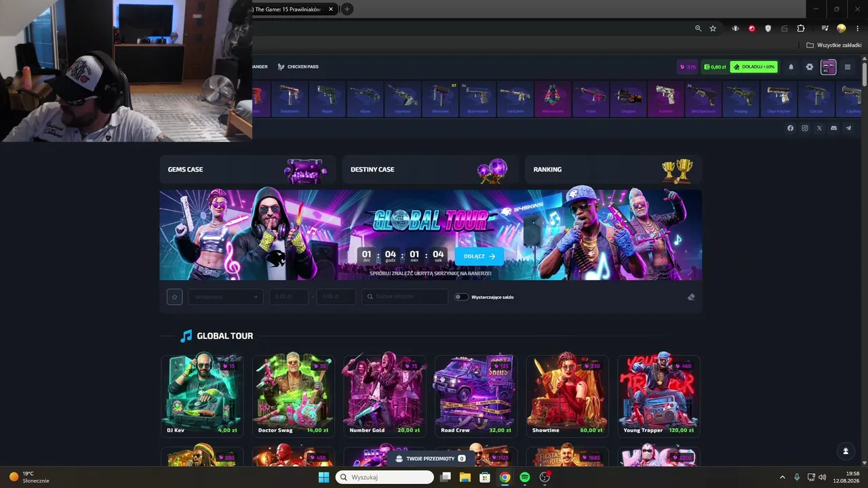Visit the Facebook social link
The width and height of the screenshot is (868, 488).
[x=790, y=128]
